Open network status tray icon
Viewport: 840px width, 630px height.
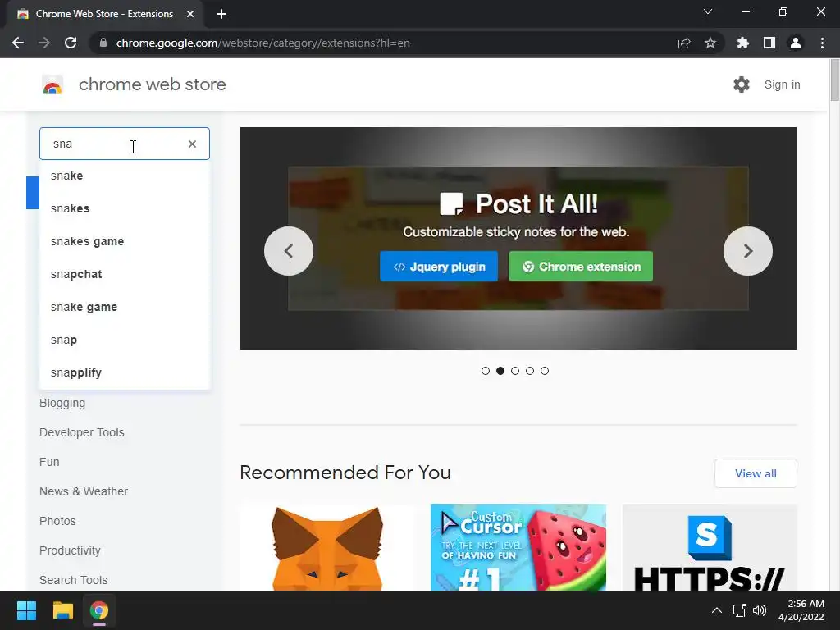[x=740, y=610]
